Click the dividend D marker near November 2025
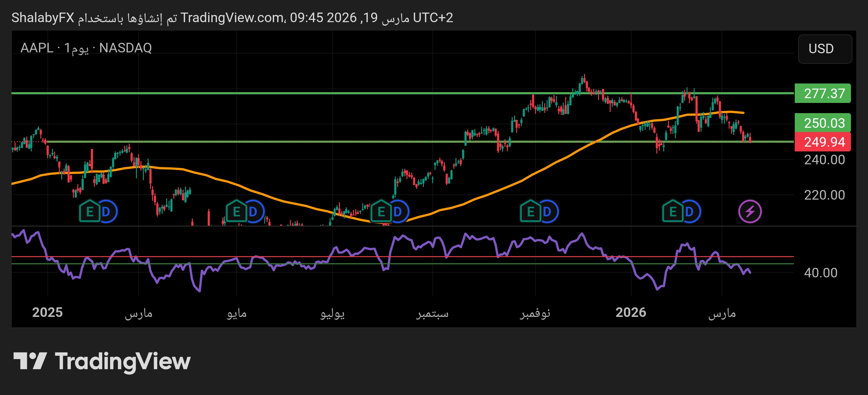This screenshot has width=868, height=395. (549, 212)
